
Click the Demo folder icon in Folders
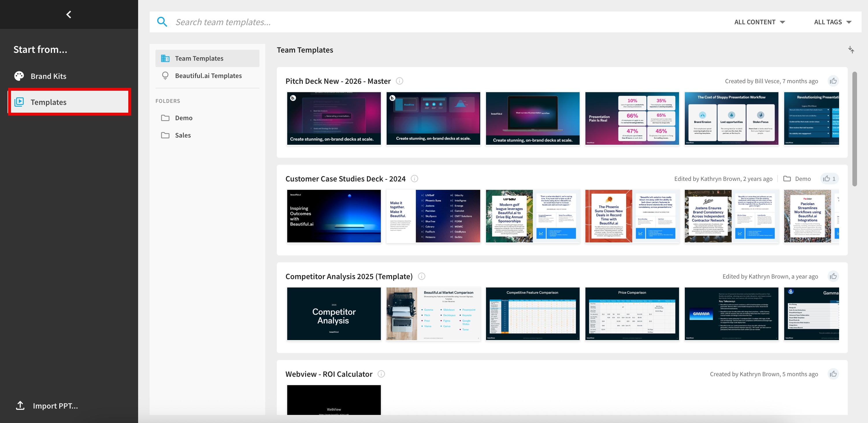pos(165,118)
